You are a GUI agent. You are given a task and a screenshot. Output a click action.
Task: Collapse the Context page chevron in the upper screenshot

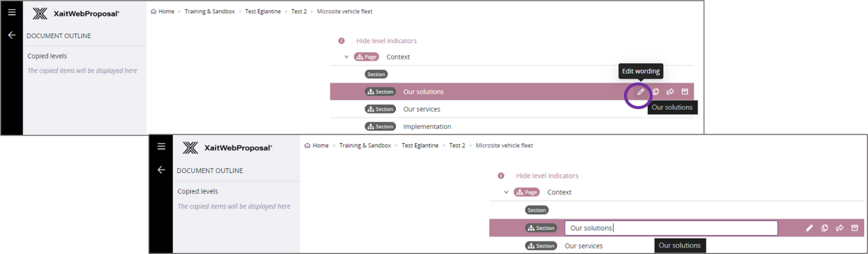click(x=346, y=57)
